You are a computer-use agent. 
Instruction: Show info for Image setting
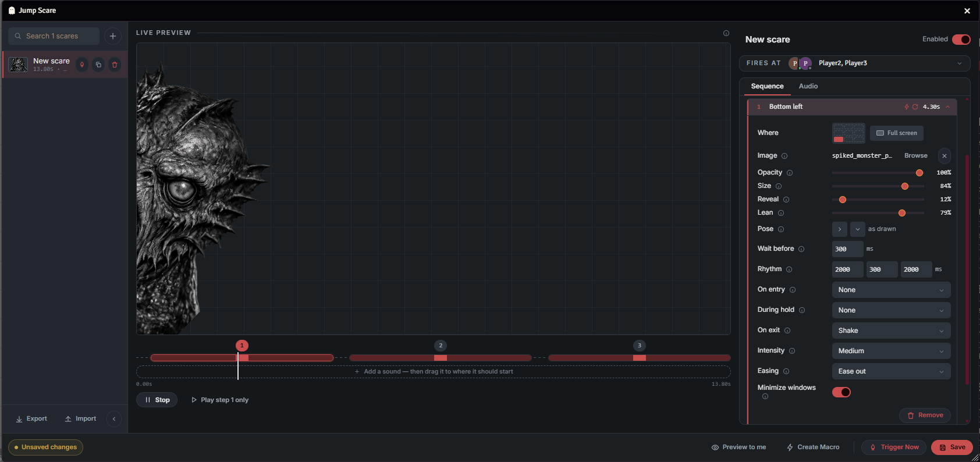pos(784,156)
